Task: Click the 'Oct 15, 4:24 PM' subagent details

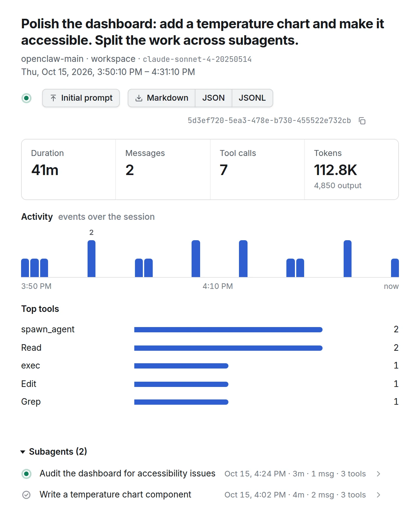Action: pos(295,474)
